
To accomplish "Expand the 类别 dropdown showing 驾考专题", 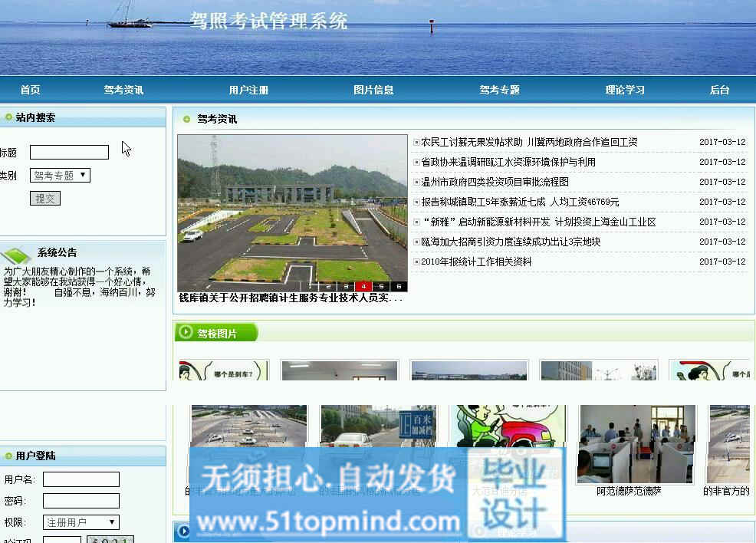I will click(x=60, y=176).
